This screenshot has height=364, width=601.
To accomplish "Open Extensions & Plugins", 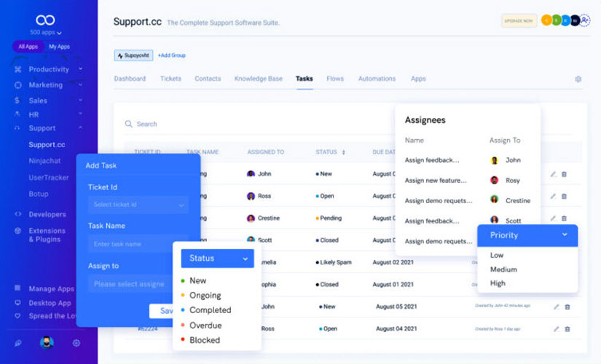I will click(47, 235).
